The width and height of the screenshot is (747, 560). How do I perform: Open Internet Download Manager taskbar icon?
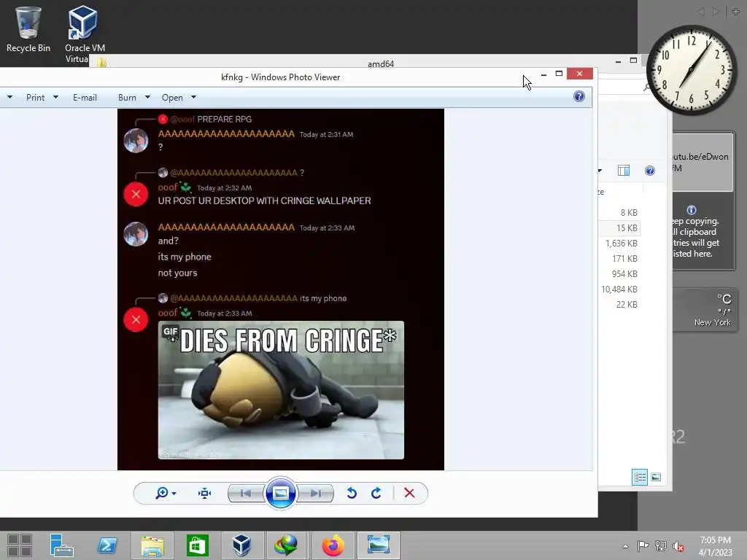click(287, 545)
